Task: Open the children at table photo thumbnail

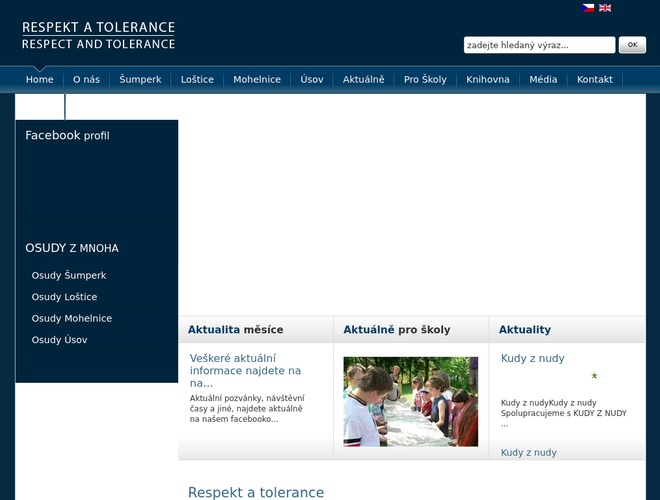Action: [x=410, y=401]
